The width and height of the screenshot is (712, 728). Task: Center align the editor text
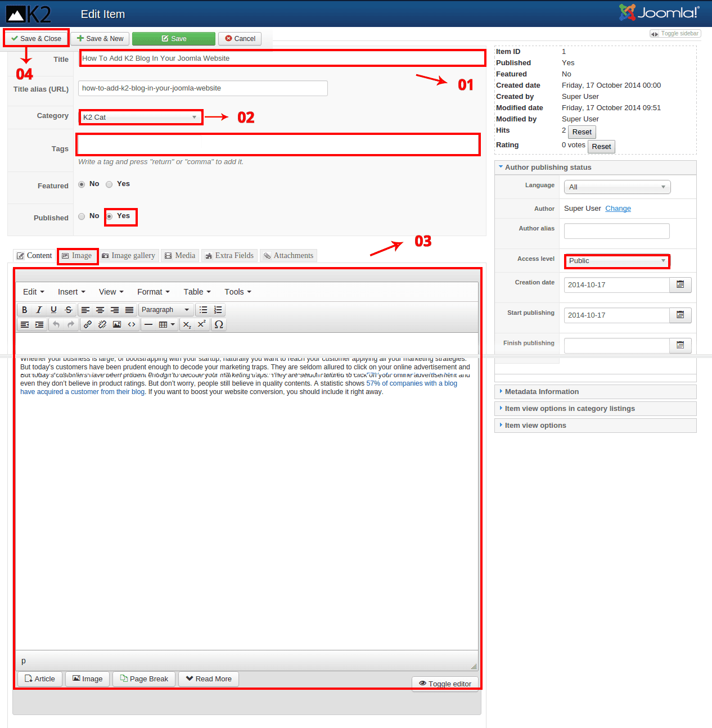tap(100, 310)
